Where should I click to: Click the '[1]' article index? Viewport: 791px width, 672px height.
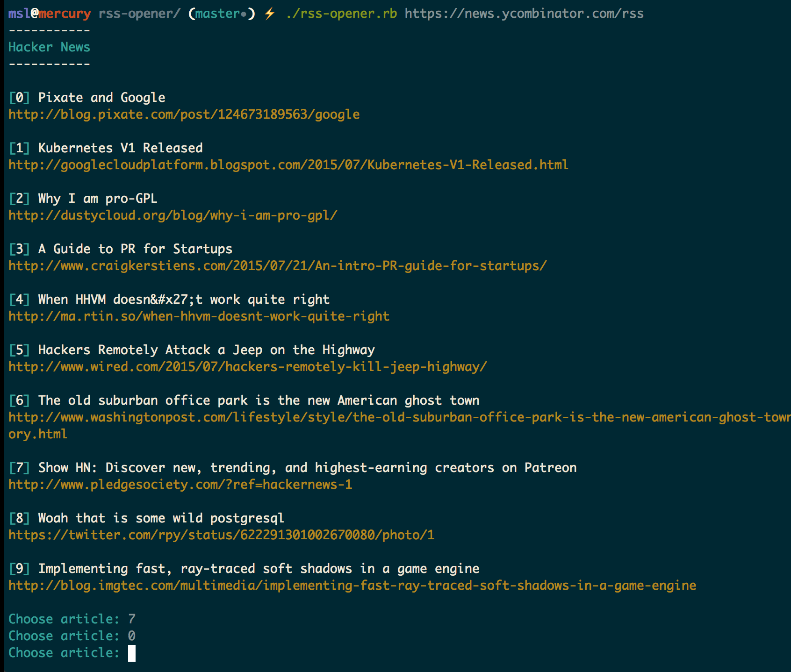[x=19, y=148]
